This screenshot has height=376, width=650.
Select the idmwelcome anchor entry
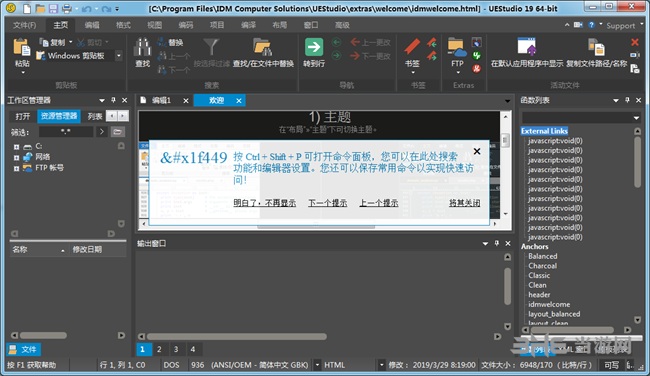pos(549,304)
